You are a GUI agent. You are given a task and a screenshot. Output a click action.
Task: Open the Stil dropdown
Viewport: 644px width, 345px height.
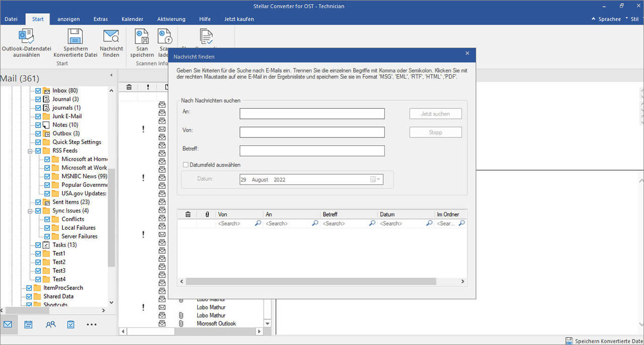[634, 19]
